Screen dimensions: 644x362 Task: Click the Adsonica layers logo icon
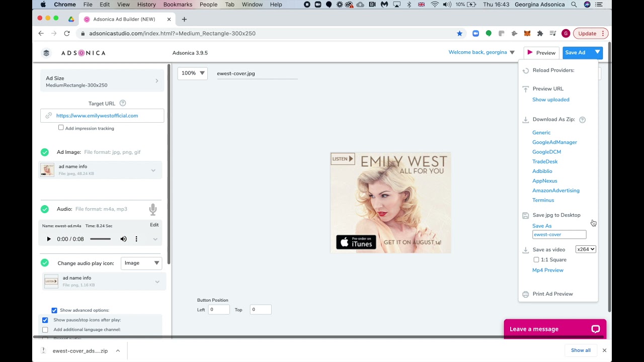click(46, 53)
